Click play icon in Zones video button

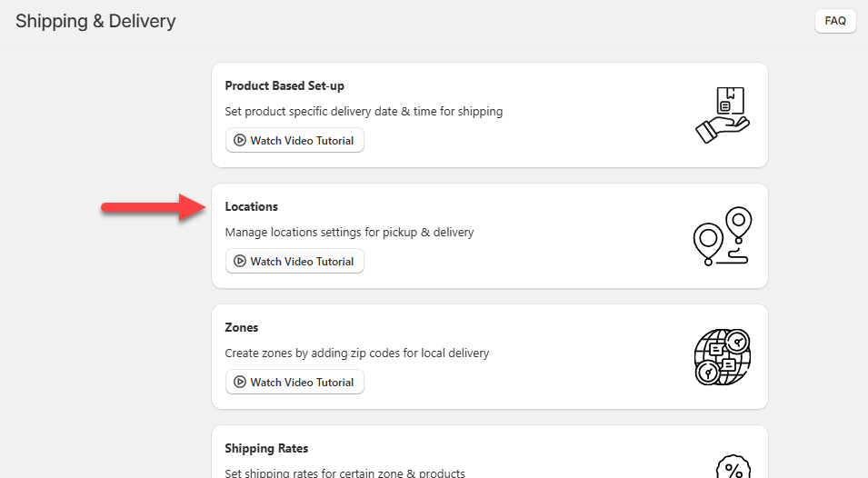[x=240, y=383]
